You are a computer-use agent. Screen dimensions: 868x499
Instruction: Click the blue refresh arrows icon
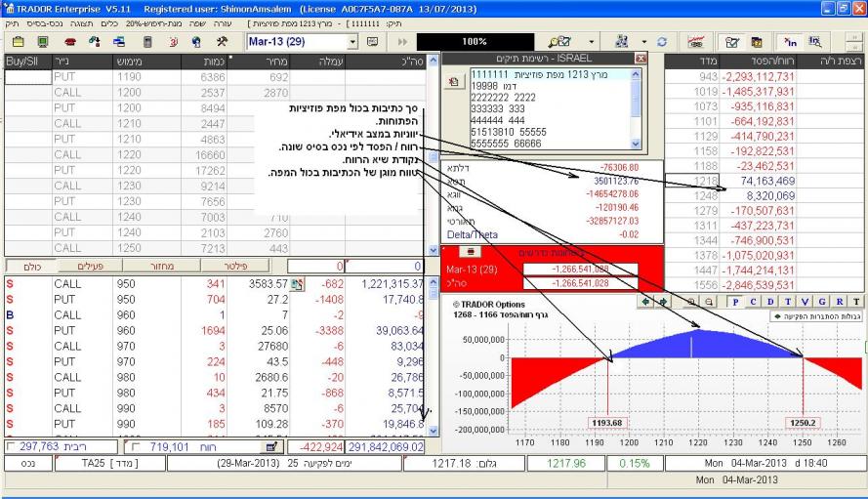[x=662, y=42]
